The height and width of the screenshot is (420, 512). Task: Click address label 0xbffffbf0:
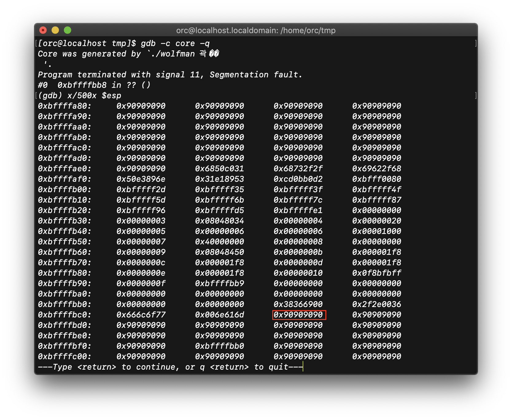tap(65, 346)
